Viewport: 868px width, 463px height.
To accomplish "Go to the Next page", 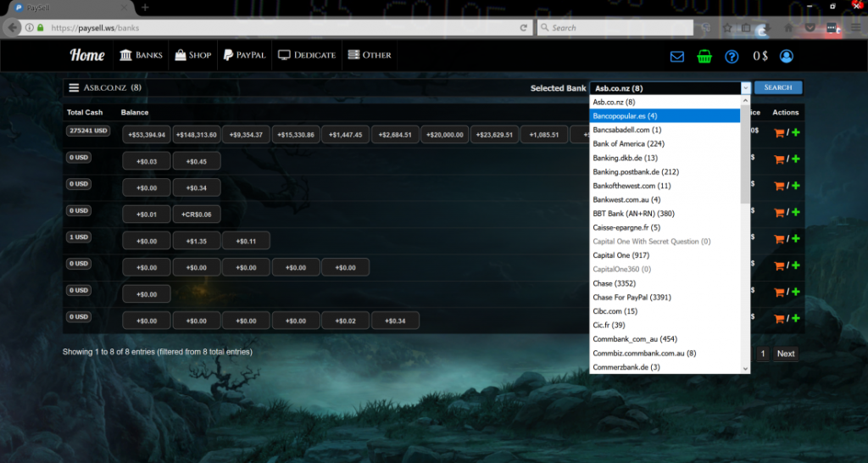I will coord(786,354).
